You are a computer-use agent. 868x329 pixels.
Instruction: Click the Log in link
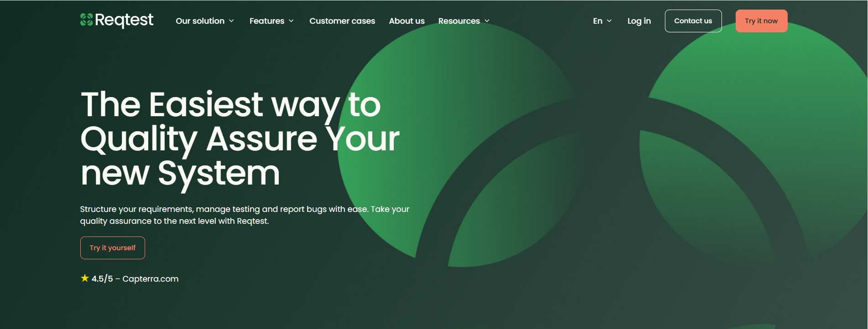click(639, 21)
